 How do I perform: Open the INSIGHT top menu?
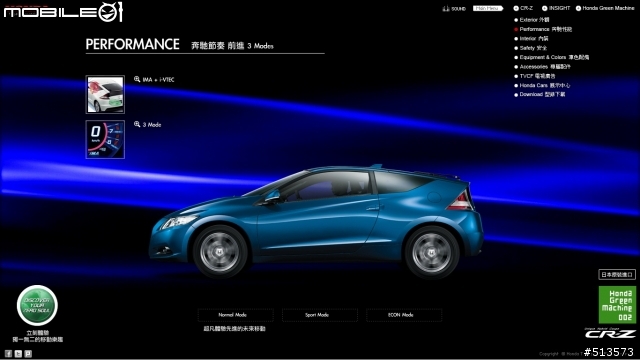click(556, 8)
